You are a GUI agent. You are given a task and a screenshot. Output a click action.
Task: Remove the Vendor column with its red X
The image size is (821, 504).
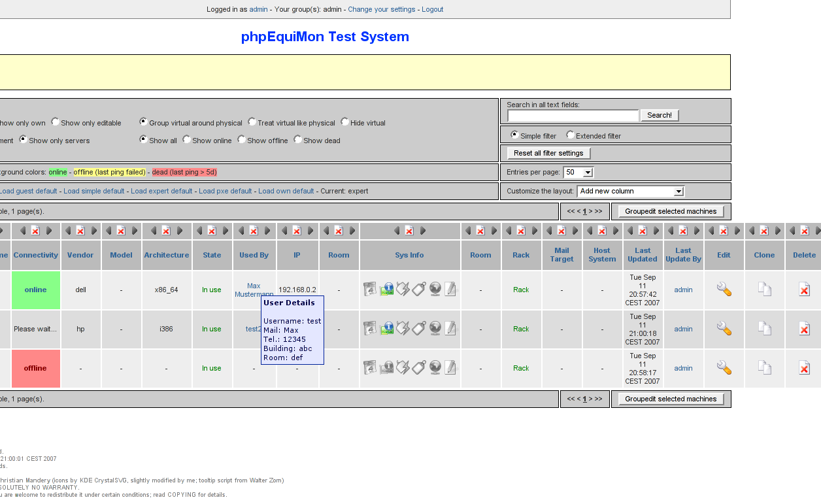[x=80, y=231]
